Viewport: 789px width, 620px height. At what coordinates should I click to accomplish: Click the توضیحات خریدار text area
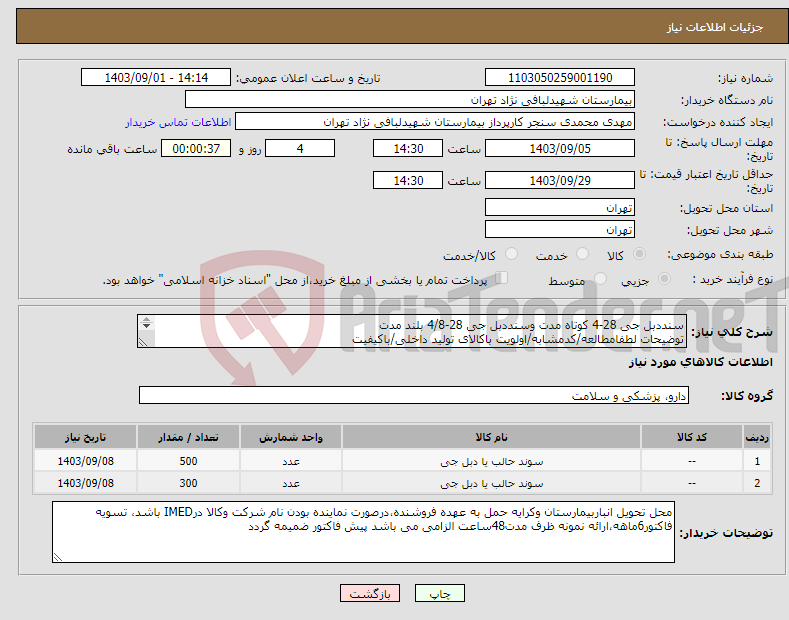tap(363, 532)
